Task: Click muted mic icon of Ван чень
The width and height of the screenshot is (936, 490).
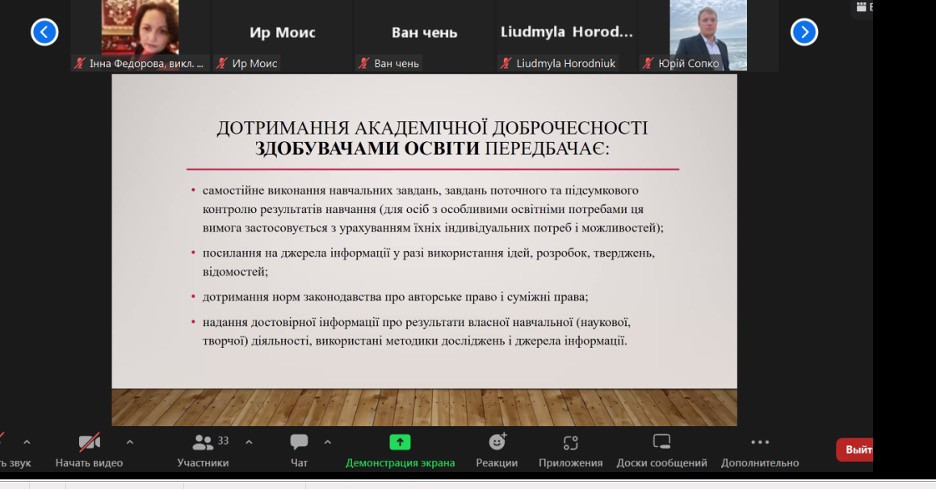Action: click(364, 63)
